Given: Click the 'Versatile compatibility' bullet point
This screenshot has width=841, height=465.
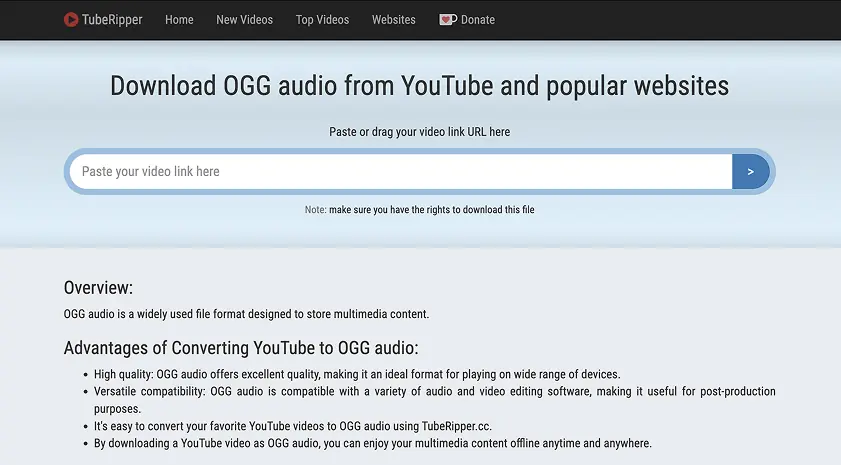Looking at the screenshot, I should 430,391.
